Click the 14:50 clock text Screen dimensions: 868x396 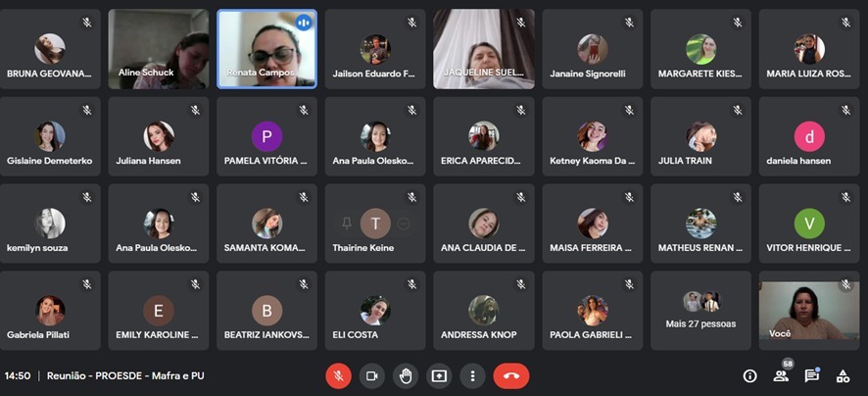(18, 376)
